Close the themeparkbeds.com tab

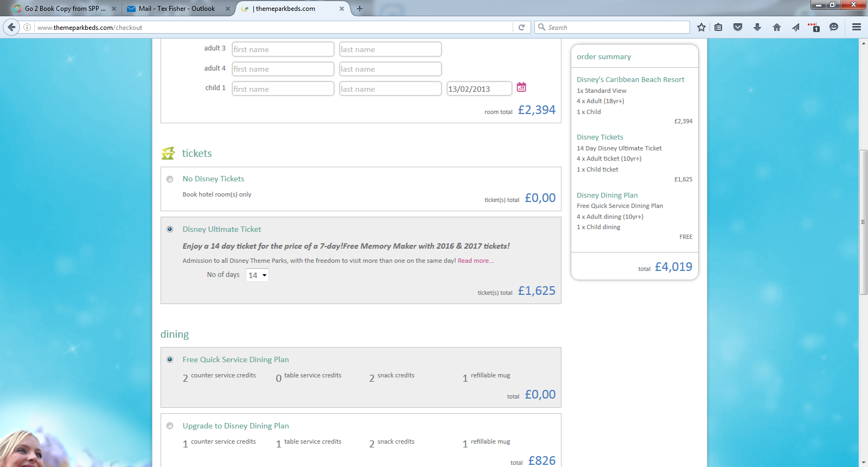pos(342,9)
